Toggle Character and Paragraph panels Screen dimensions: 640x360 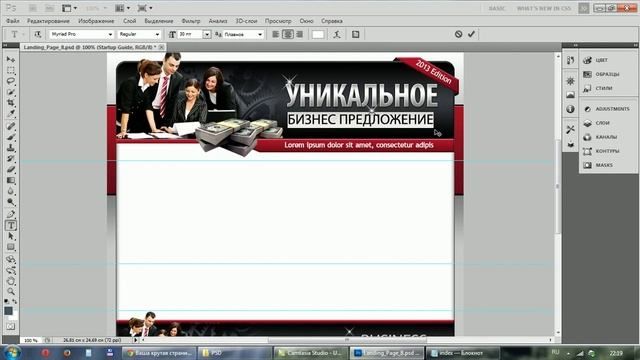tap(356, 34)
